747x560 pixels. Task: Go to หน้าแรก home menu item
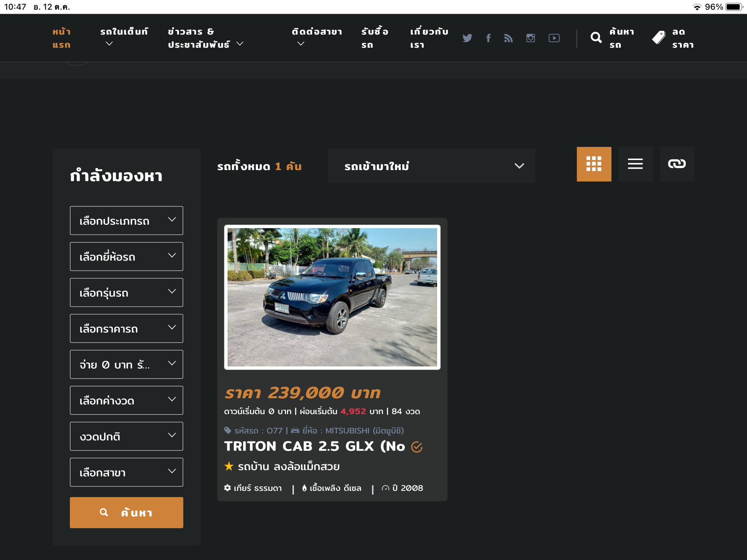pyautogui.click(x=62, y=38)
